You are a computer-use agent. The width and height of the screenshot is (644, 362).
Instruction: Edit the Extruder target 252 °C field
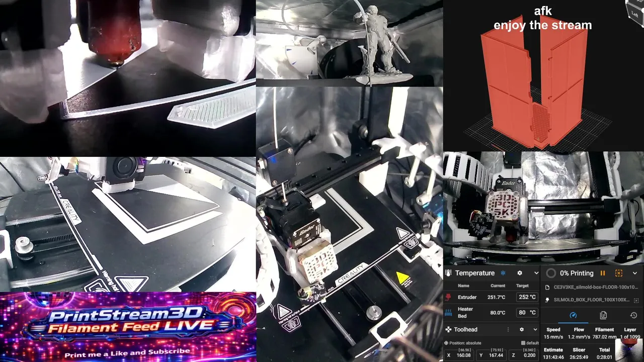click(x=527, y=297)
